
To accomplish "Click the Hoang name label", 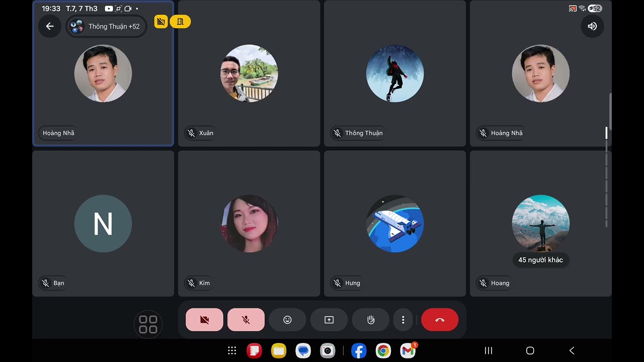I will (x=494, y=283).
